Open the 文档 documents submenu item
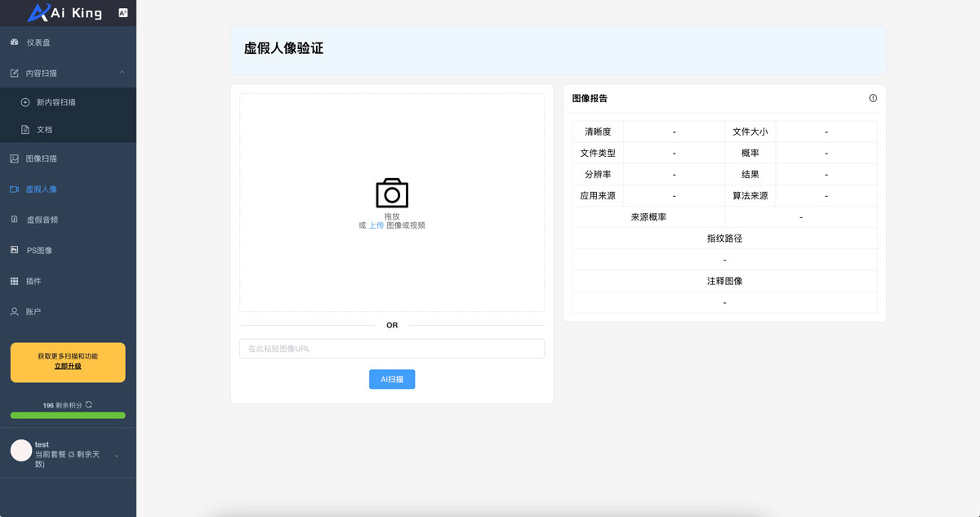This screenshot has width=980, height=517. pyautogui.click(x=68, y=129)
